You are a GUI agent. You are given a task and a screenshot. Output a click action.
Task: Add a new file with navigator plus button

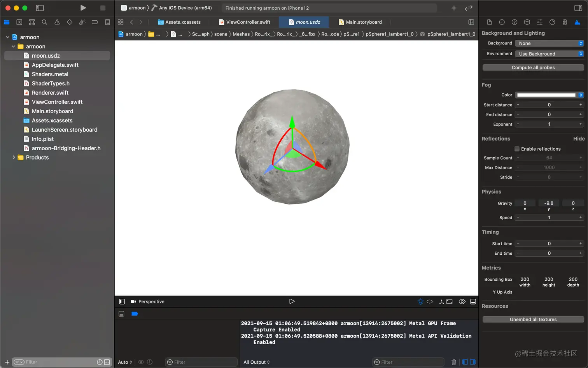[x=7, y=362]
